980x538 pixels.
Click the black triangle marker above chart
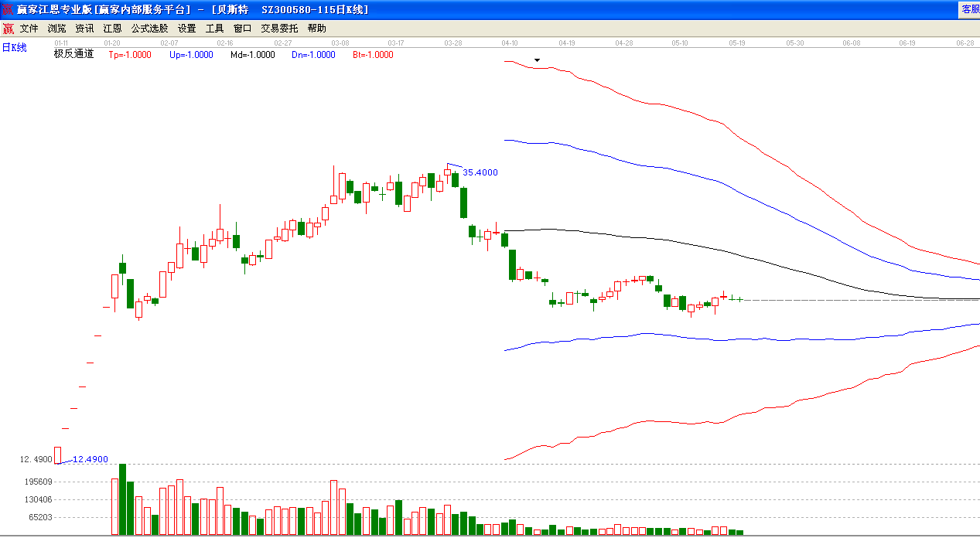[538, 60]
